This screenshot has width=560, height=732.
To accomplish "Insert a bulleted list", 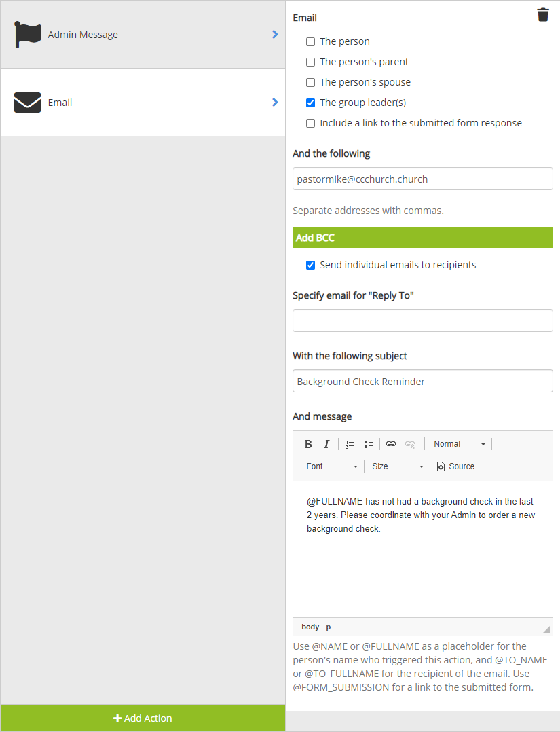I will 369,444.
